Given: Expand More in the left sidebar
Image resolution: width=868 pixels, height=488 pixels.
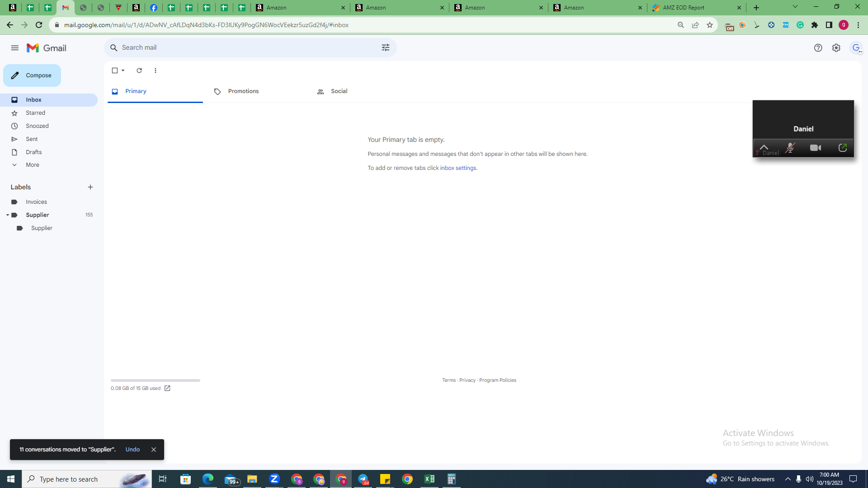Looking at the screenshot, I should (33, 165).
